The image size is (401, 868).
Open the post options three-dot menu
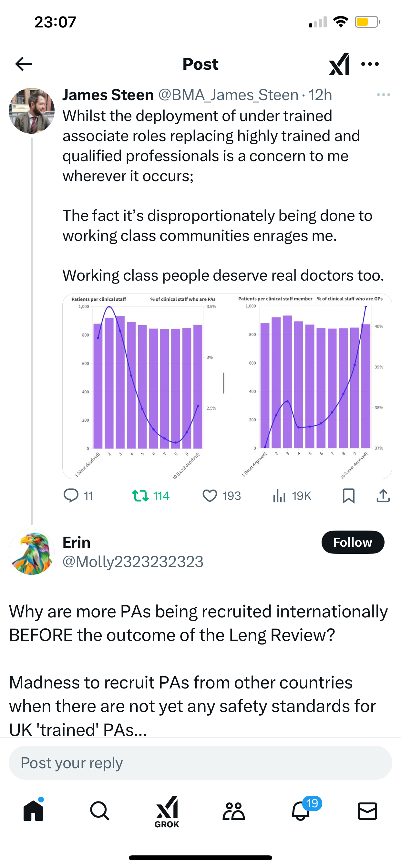coord(370,64)
